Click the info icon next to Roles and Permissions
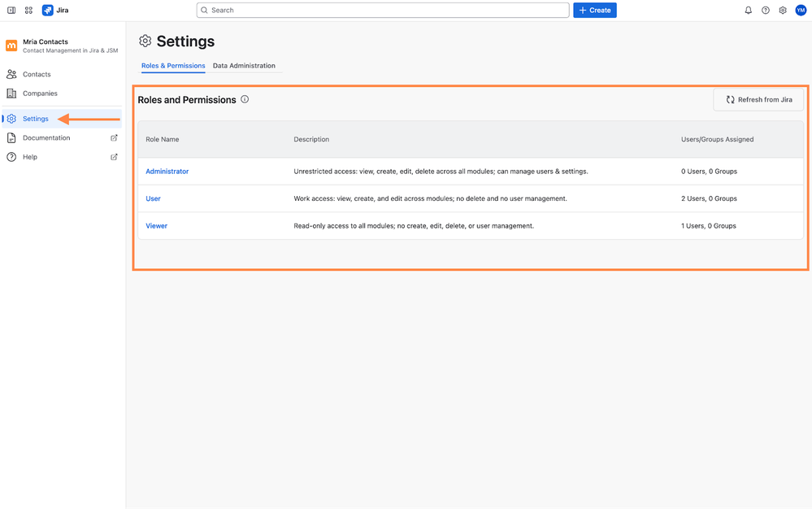 [x=245, y=99]
